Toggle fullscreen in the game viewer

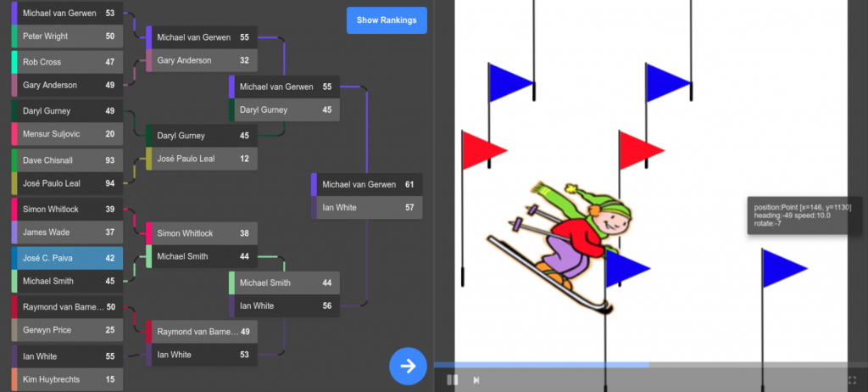click(852, 380)
